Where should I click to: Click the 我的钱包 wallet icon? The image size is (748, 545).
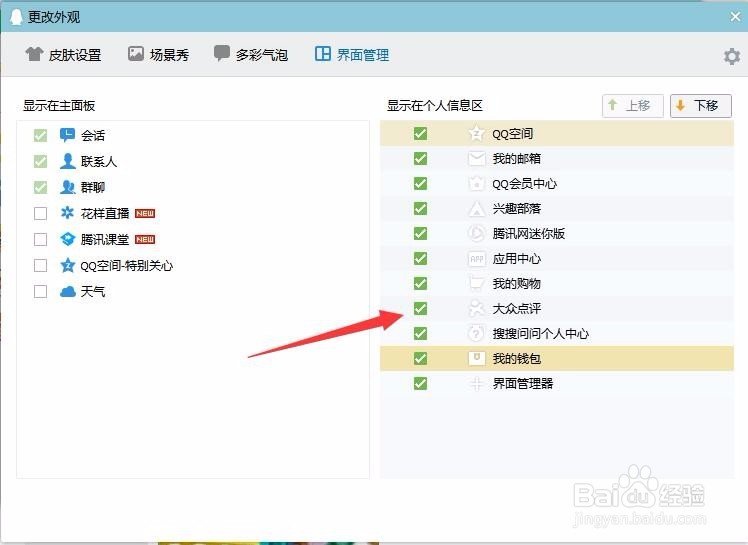[476, 358]
